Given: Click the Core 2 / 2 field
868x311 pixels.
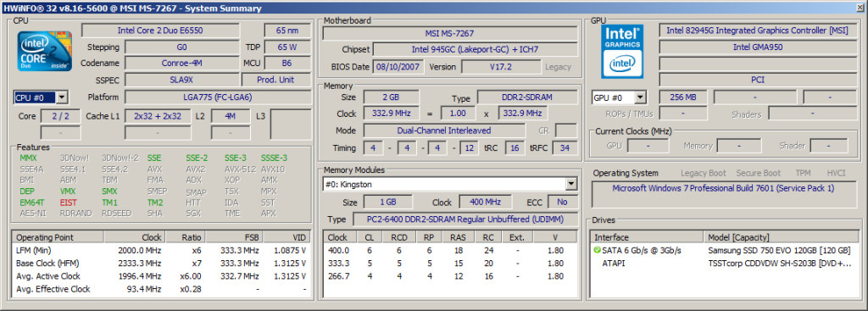Looking at the screenshot, I should [x=60, y=116].
